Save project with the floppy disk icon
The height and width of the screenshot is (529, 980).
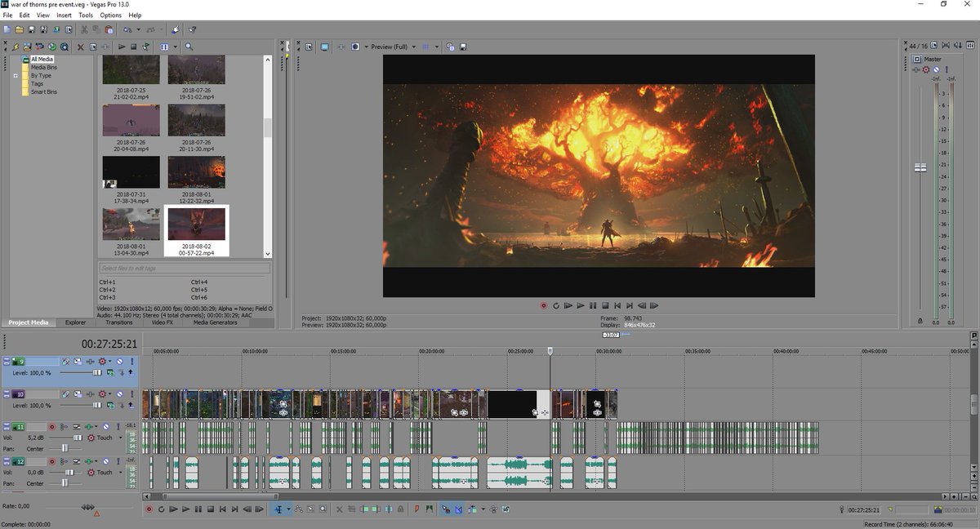[31, 29]
